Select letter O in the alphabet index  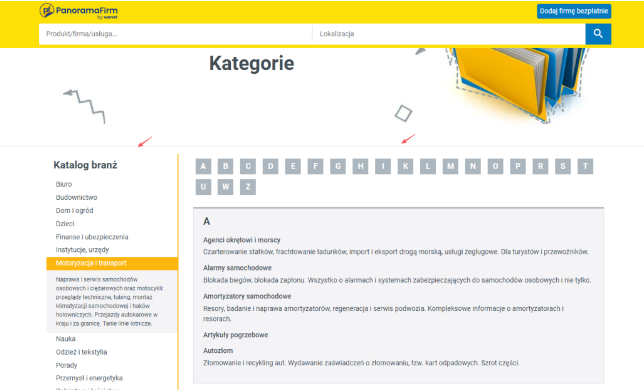[x=495, y=166]
